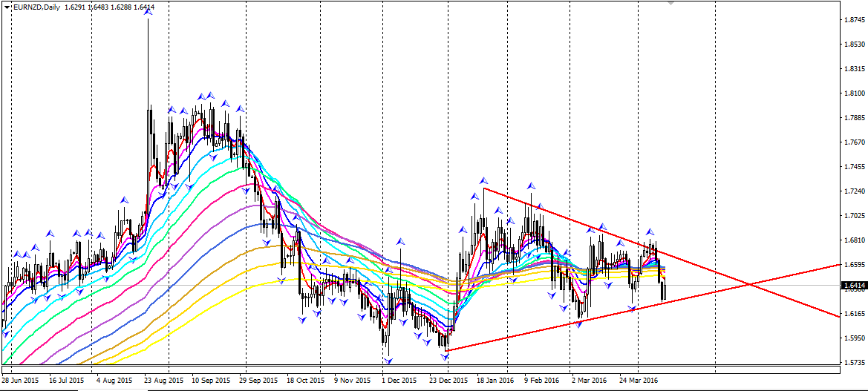This screenshot has width=868, height=391.
Task: Click the 23 Dec 2015 date label
Action: pos(448,381)
